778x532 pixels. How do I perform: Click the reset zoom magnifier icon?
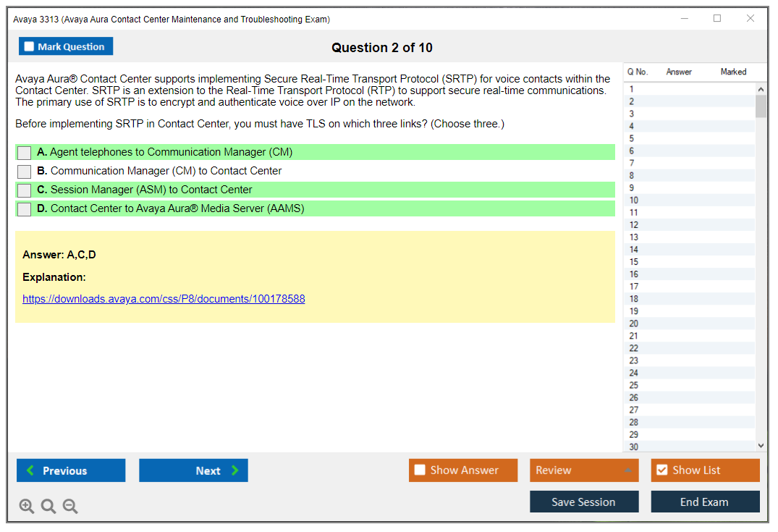tap(48, 506)
